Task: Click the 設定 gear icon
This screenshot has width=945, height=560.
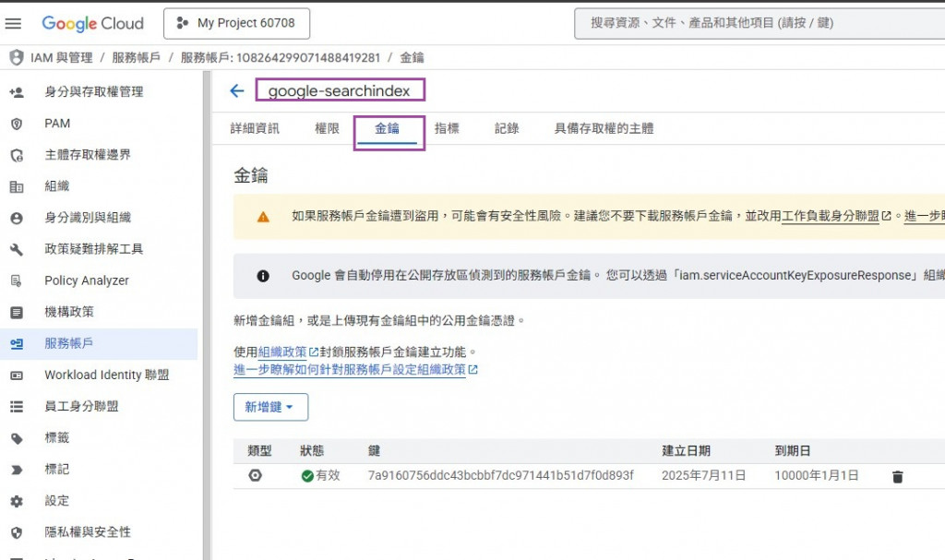Action: pos(17,502)
